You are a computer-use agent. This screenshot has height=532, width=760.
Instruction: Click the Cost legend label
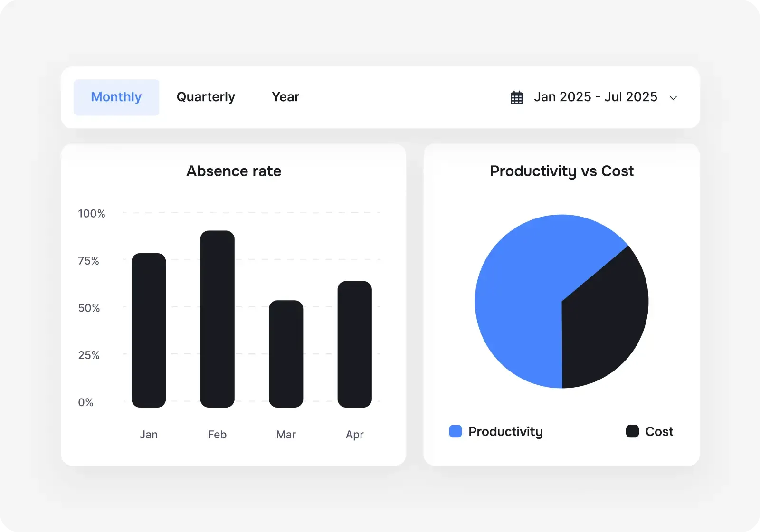point(659,431)
